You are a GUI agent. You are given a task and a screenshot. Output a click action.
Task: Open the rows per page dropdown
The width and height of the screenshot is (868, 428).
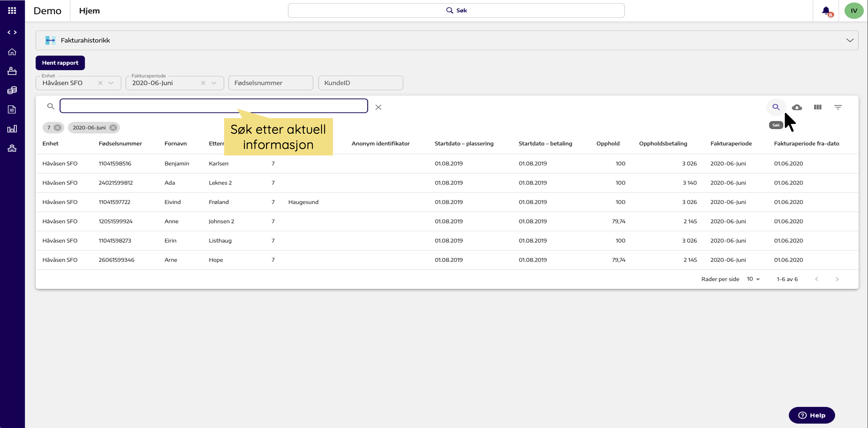pyautogui.click(x=753, y=279)
